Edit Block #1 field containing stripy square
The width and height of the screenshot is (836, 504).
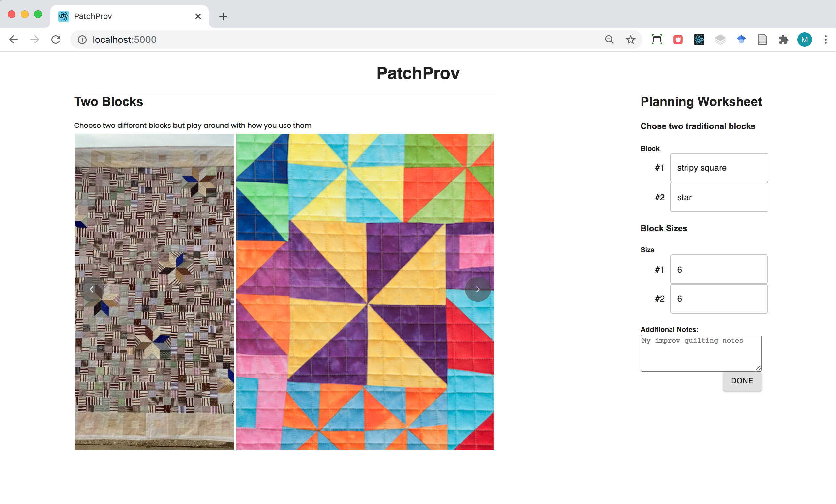719,167
